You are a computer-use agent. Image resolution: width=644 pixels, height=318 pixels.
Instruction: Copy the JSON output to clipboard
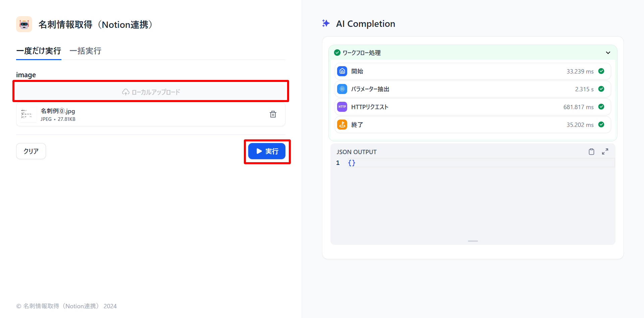point(591,152)
